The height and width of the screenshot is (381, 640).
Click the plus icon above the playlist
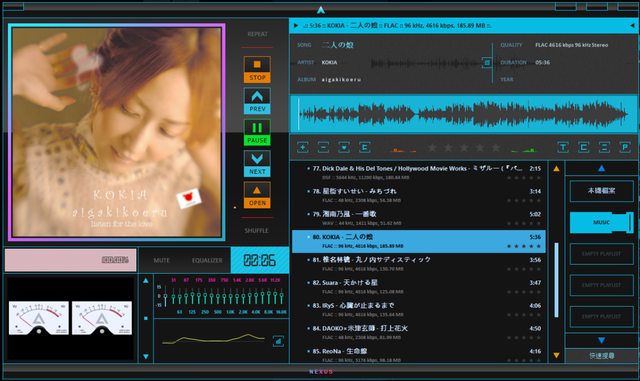(x=302, y=147)
